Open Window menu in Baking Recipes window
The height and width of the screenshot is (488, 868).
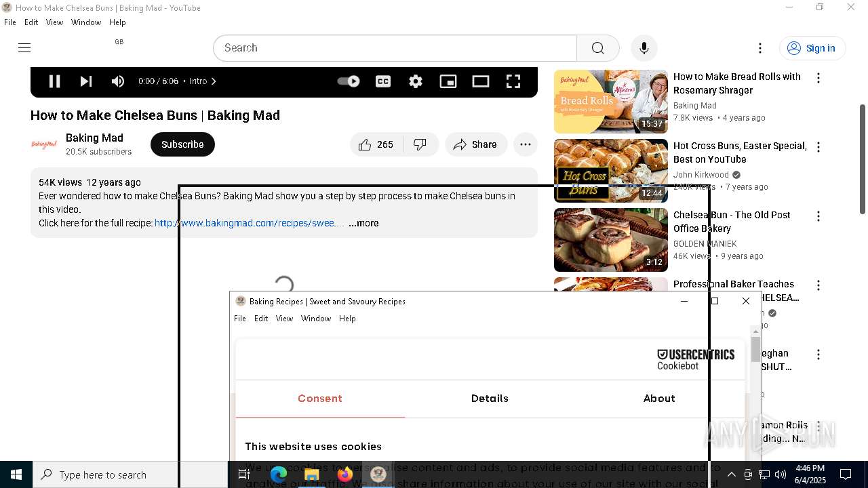coord(316,319)
